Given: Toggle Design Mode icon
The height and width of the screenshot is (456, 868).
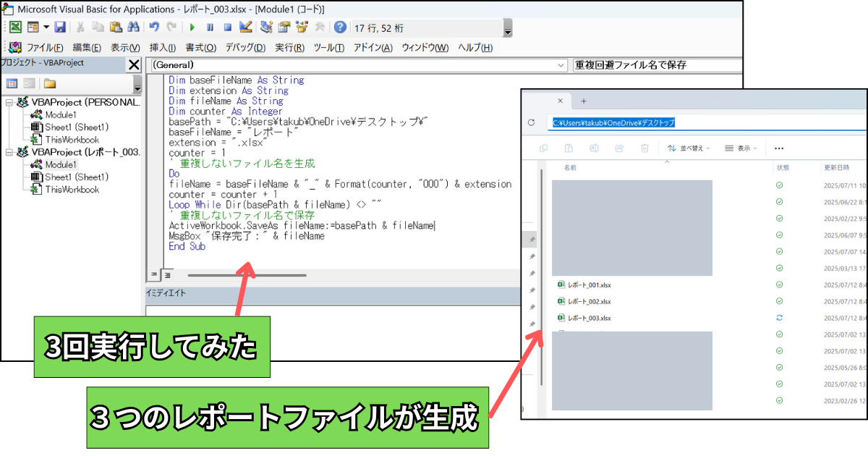Looking at the screenshot, I should click(245, 28).
